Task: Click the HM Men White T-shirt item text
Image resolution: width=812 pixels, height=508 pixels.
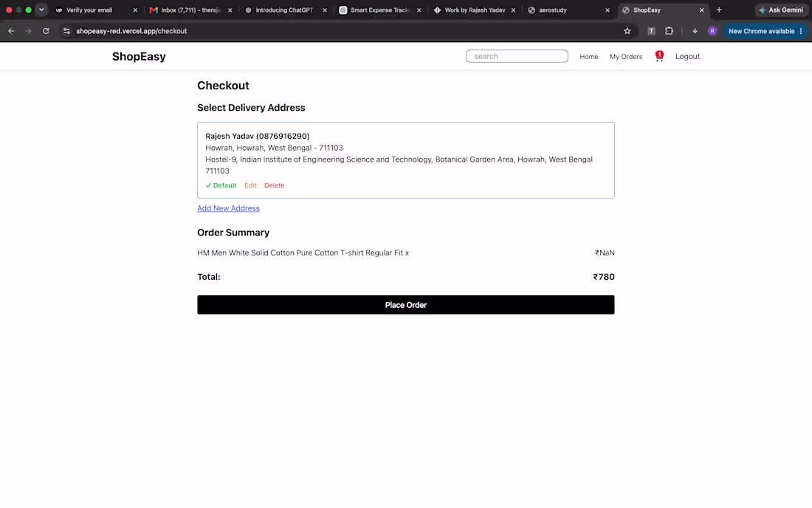Action: coord(303,253)
